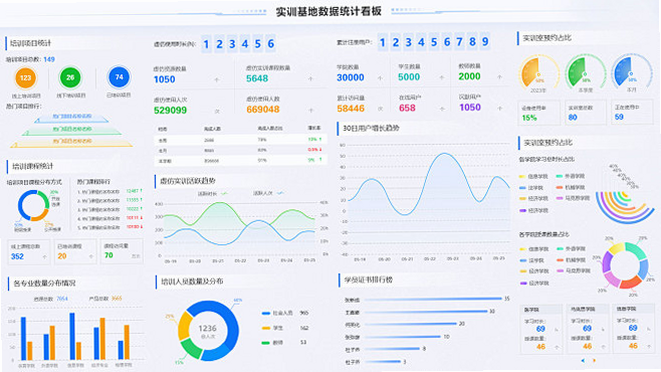Click the 30日用户增长趋势 section header
The height and width of the screenshot is (372, 661).
click(x=371, y=128)
